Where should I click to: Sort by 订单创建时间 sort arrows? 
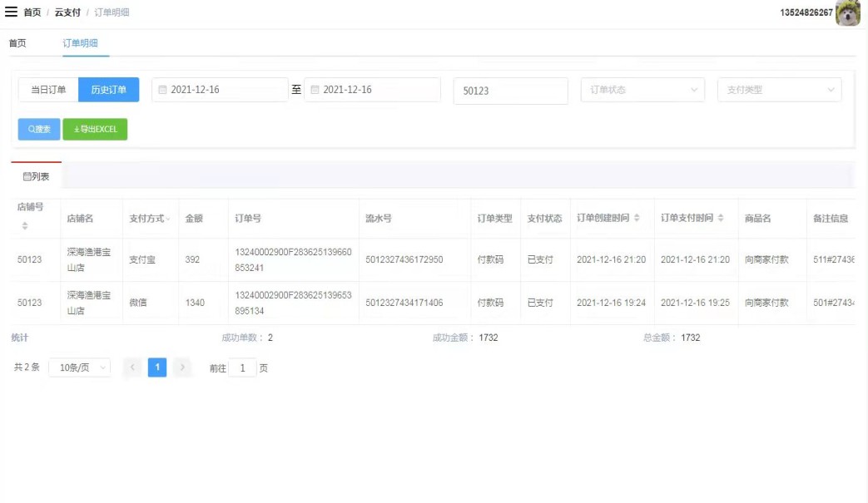click(x=637, y=218)
